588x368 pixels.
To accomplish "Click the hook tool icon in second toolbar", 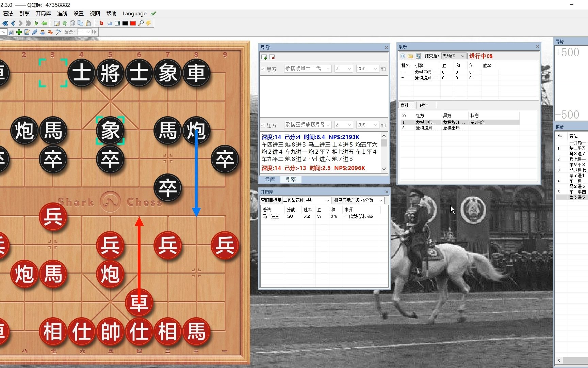I will click(x=58, y=32).
